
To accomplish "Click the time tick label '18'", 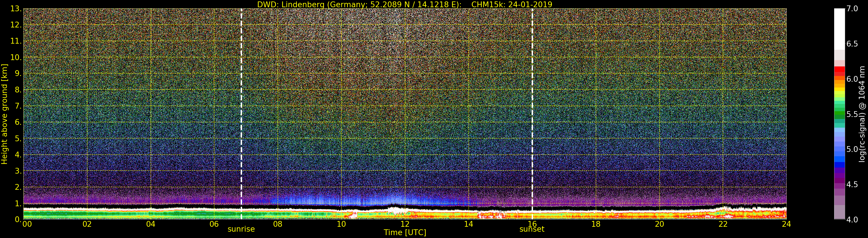I will coord(596,224).
